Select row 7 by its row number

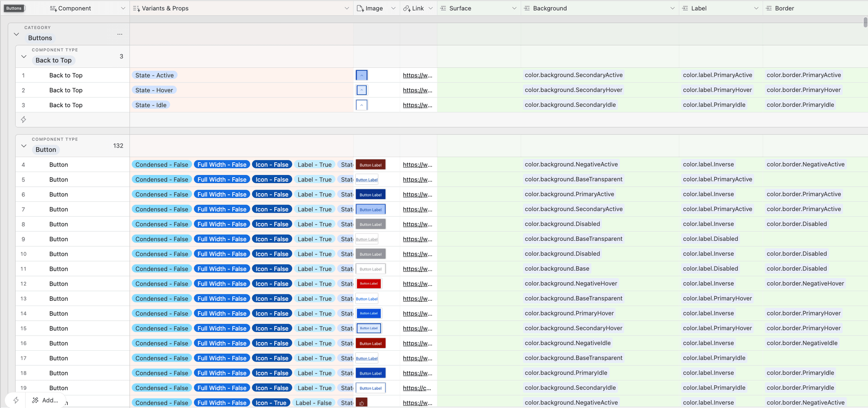[23, 209]
